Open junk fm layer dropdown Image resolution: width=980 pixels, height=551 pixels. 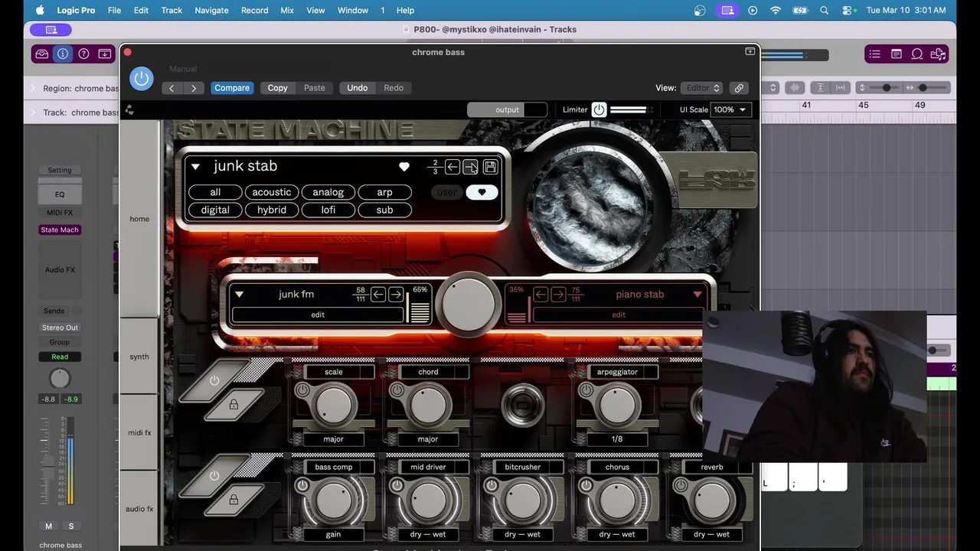(239, 295)
